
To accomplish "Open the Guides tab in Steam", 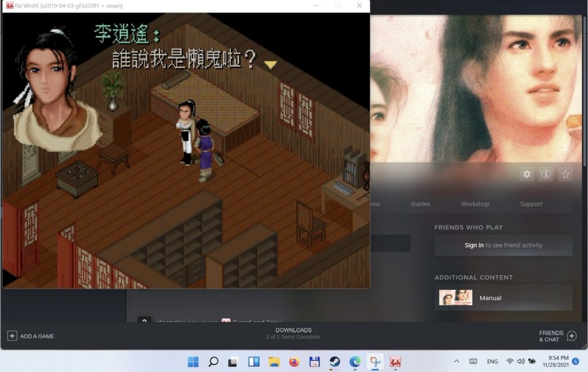I will click(420, 204).
